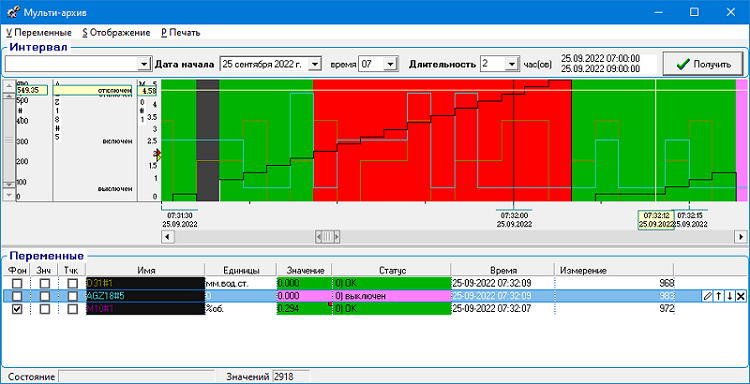Open the Длительность duration dropdown
750x384 pixels.
coord(511,64)
